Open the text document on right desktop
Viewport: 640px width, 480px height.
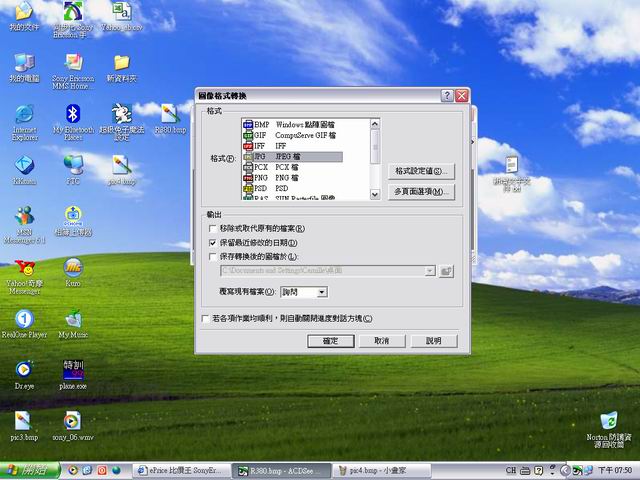click(x=512, y=174)
